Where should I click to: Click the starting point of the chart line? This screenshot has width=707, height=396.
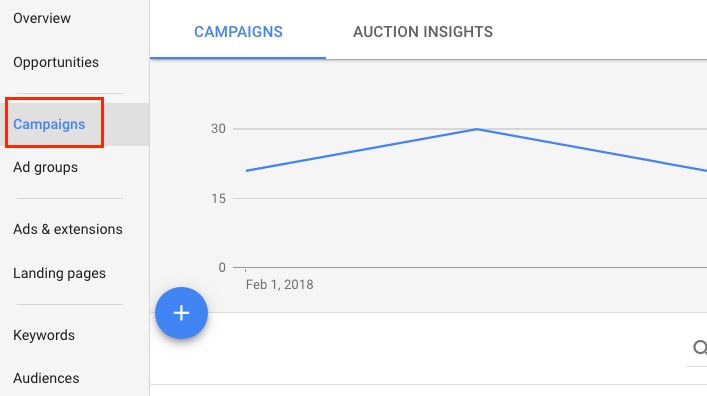click(x=246, y=171)
